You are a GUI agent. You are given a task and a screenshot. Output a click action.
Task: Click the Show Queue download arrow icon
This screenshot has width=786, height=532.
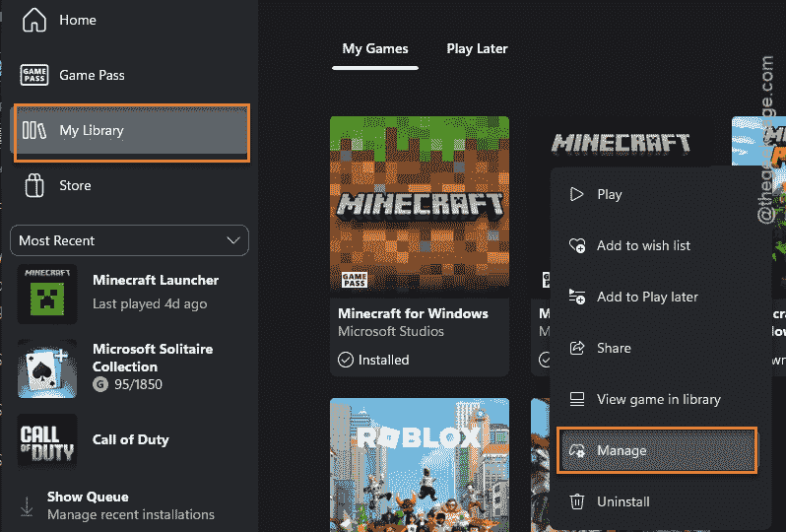27,506
